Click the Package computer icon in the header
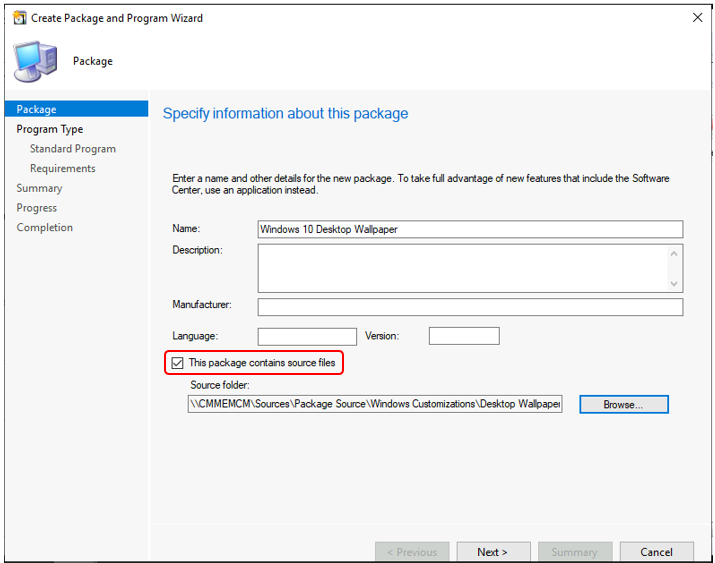 coord(36,62)
